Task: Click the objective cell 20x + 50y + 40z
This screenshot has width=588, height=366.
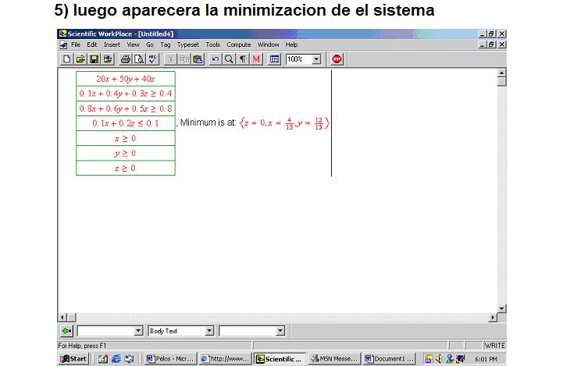Action: (x=126, y=79)
